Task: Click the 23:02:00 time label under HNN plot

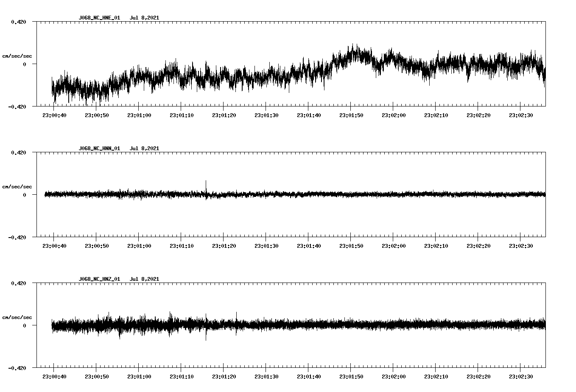Action: [393, 246]
